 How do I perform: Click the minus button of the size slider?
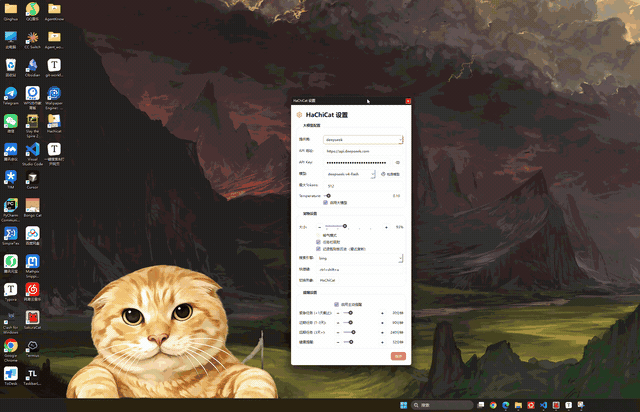(320, 227)
